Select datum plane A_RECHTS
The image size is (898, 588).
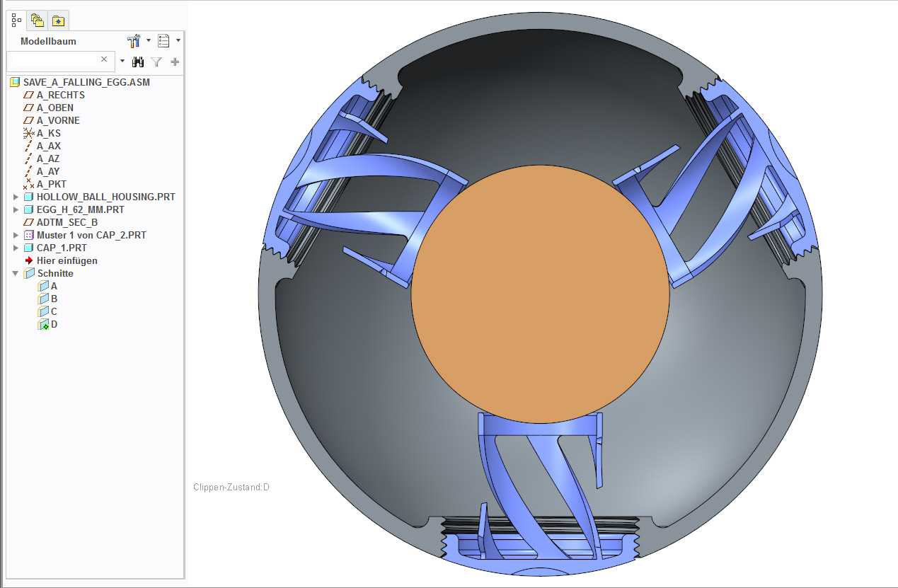(61, 95)
